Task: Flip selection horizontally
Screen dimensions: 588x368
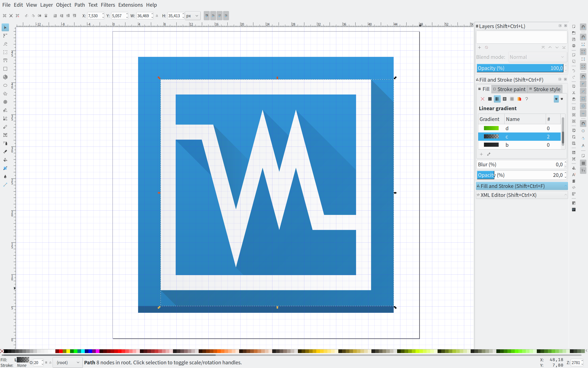Action: 39,16
